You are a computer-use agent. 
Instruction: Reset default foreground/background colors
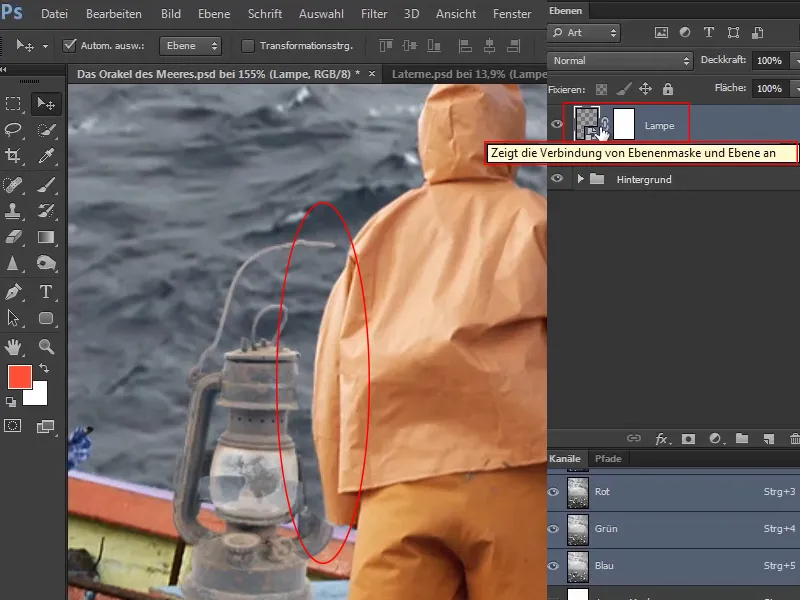(11, 402)
